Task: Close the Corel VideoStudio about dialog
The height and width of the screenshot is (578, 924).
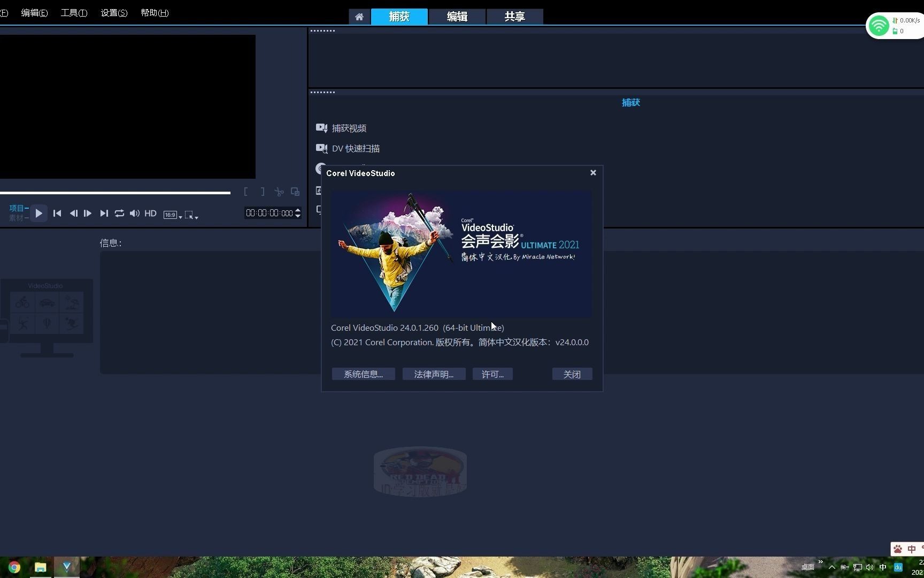Action: [593, 173]
